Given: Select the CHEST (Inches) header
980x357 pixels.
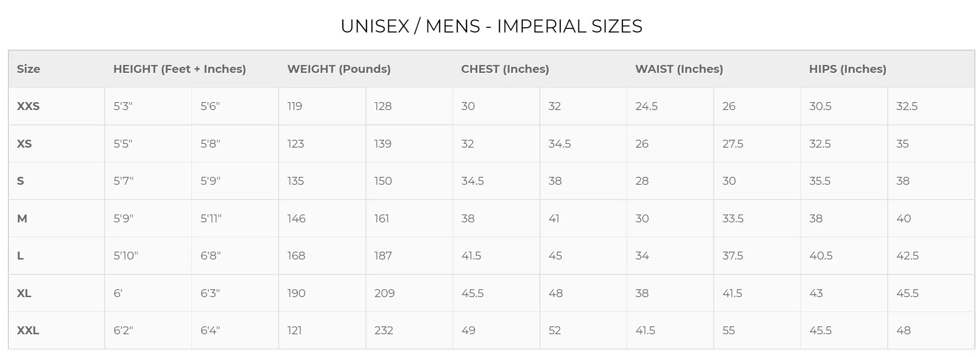Looking at the screenshot, I should coord(505,69).
